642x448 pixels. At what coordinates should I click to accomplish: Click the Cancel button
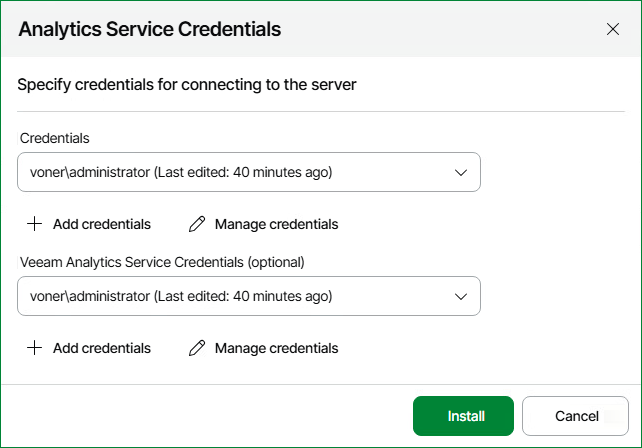tap(575, 416)
